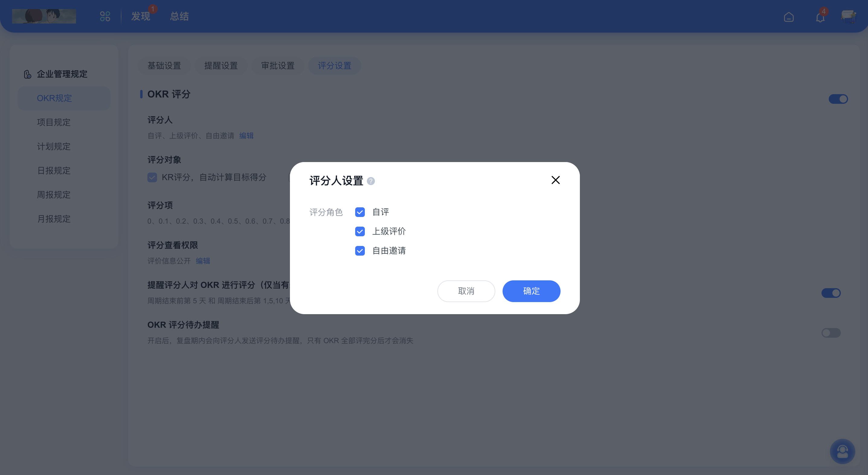This screenshot has width=868, height=475.
Task: Select 月报规定 in sidebar
Action: click(64, 219)
